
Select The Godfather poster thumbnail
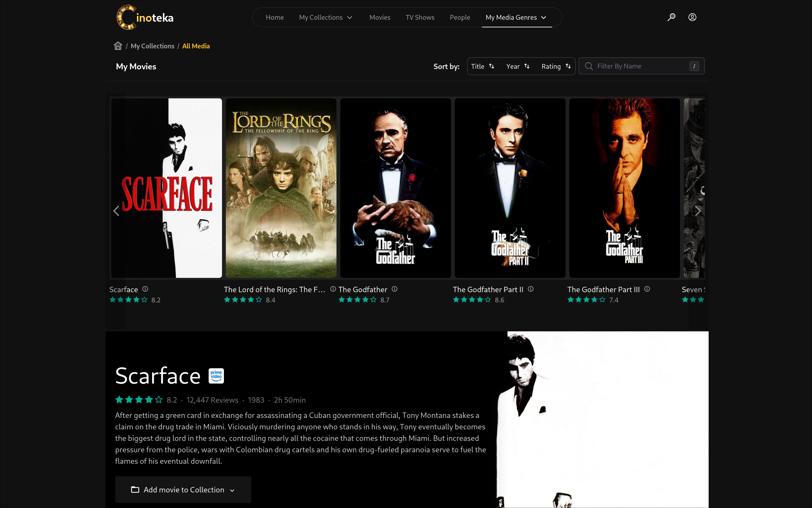click(x=395, y=188)
